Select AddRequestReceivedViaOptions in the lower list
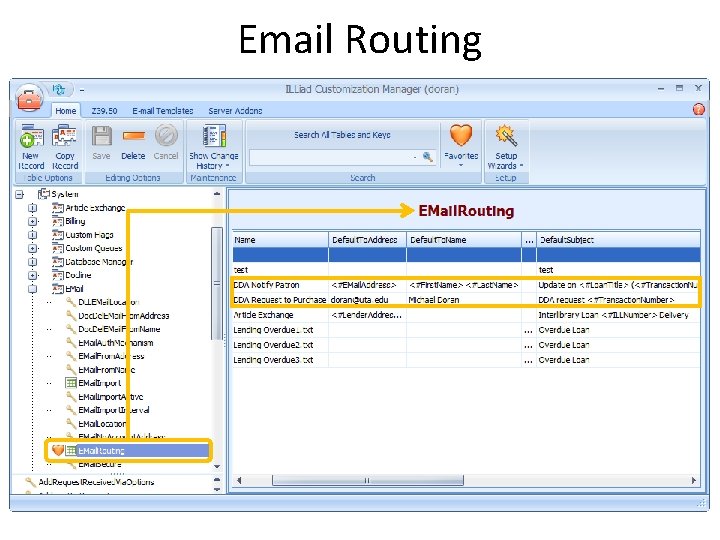The image size is (720, 540). 96,482
